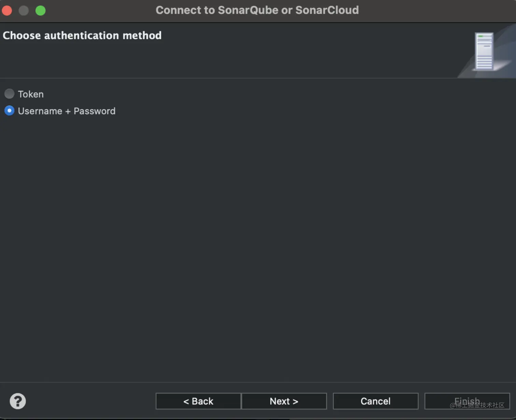Click the Choose authentication method heading
516x420 pixels.
[x=82, y=35]
